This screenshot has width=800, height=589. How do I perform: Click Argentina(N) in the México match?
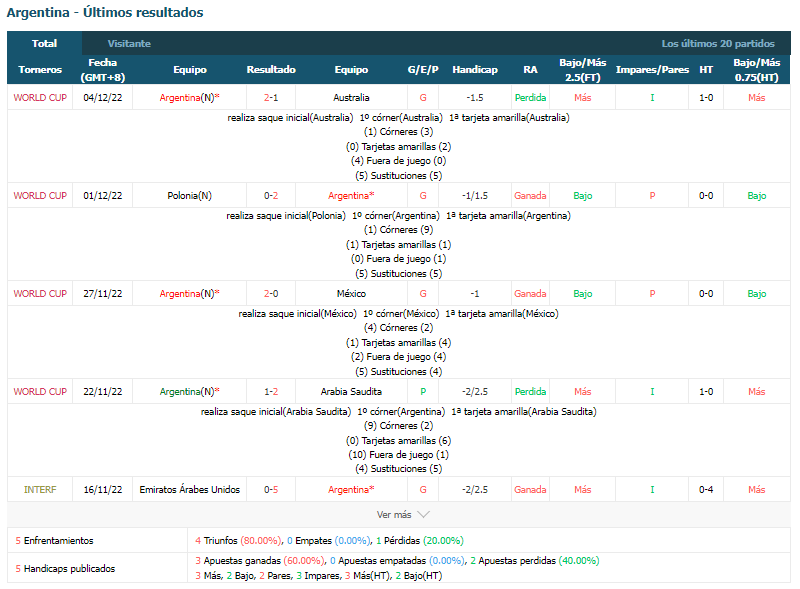187,293
